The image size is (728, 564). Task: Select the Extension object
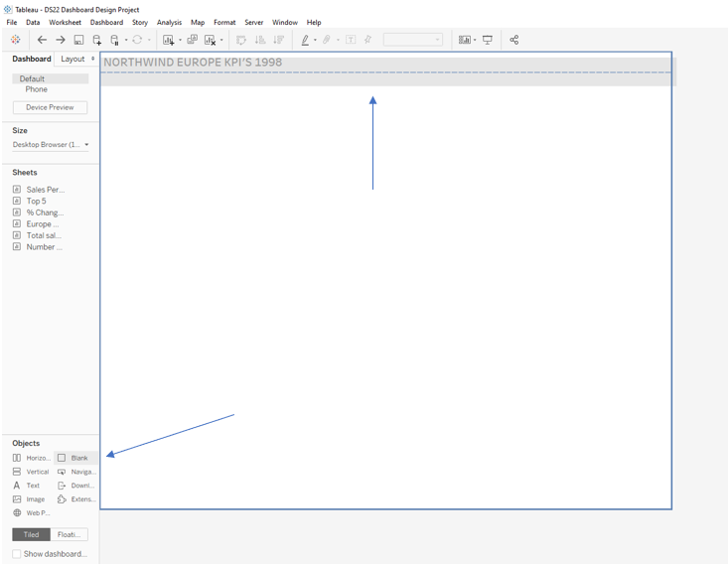coord(76,499)
